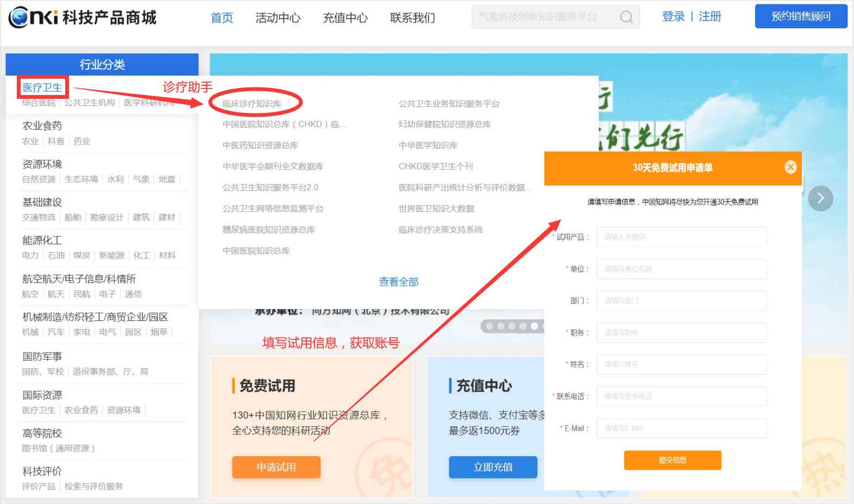Close the 30-day free trial form

click(790, 167)
